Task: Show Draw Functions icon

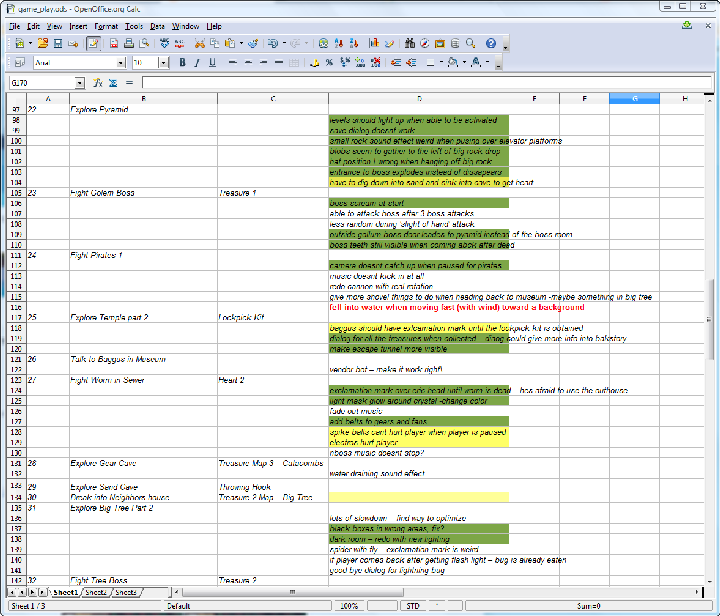Action: pyautogui.click(x=389, y=43)
